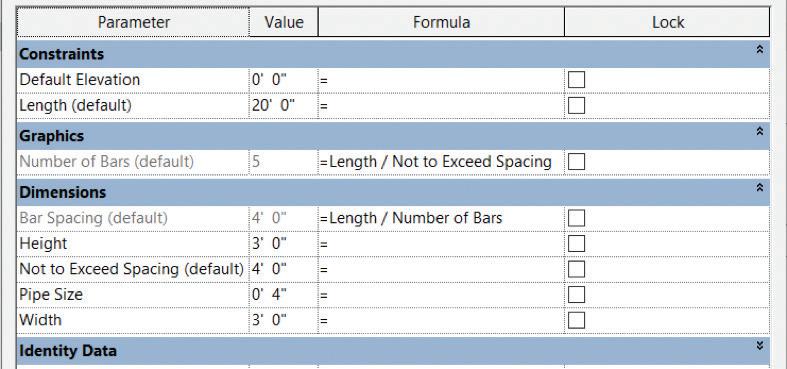This screenshot has height=369, width=787.
Task: Expand the Identity Data group
Action: coord(759,345)
